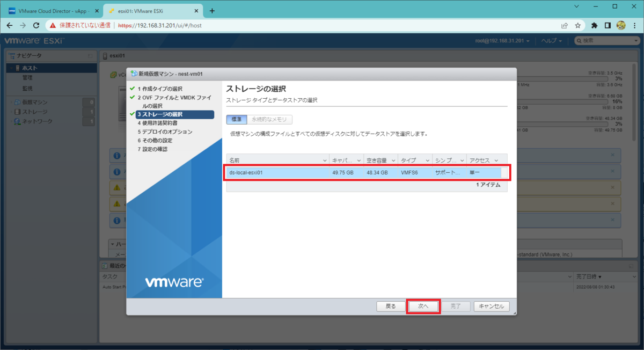The height and width of the screenshot is (350, 644).
Task: Select datastore ds-local-esxi01
Action: click(x=367, y=173)
